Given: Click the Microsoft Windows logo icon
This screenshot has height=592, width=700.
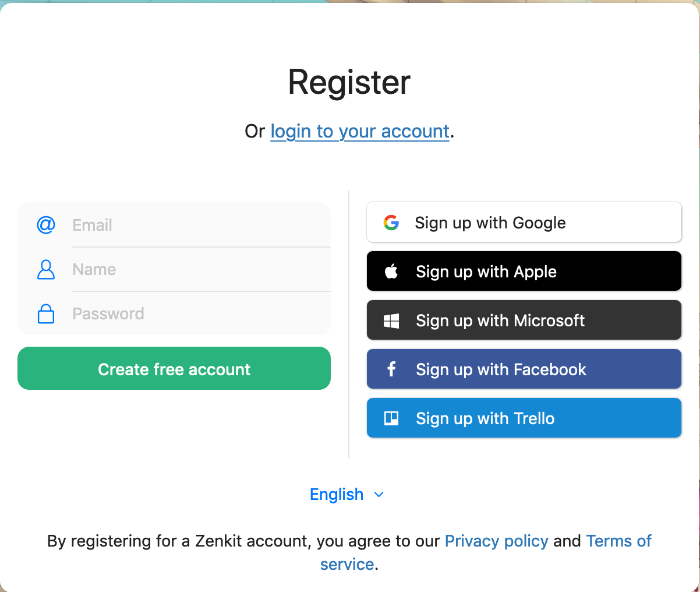Looking at the screenshot, I should tap(392, 320).
